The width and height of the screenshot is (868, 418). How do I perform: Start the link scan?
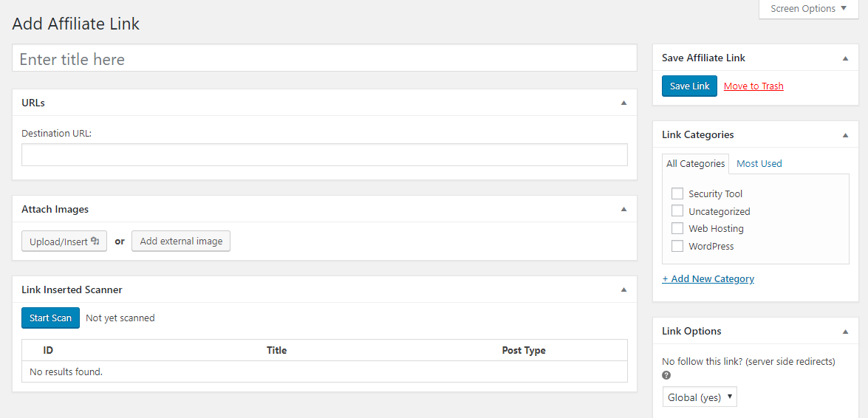(50, 318)
